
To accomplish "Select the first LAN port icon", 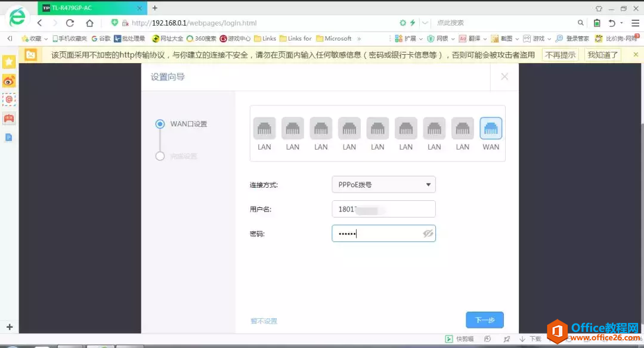I will pyautogui.click(x=264, y=129).
